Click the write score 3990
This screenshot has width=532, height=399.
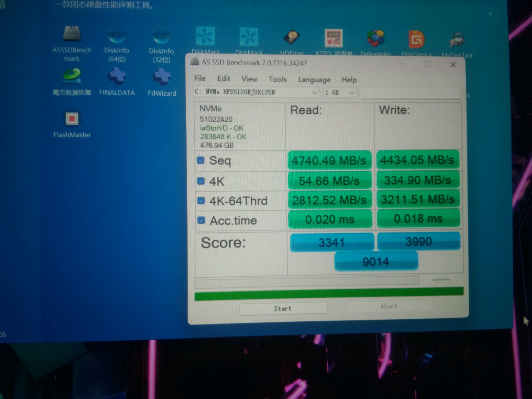[419, 241]
